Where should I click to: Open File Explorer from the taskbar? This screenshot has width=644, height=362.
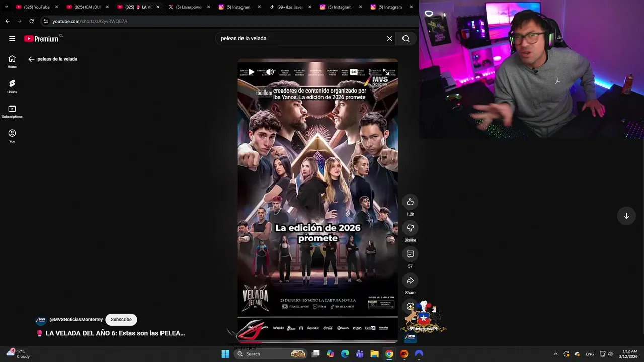(374, 354)
